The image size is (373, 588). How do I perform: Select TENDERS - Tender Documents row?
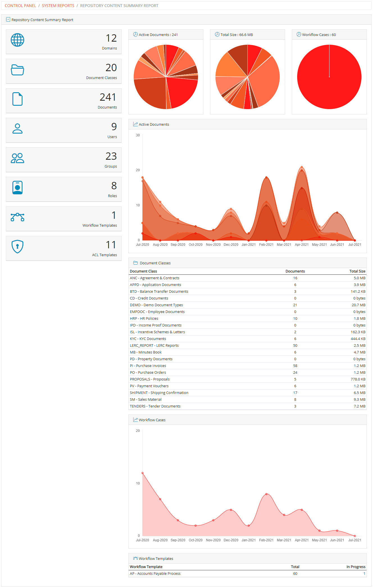[247, 406]
